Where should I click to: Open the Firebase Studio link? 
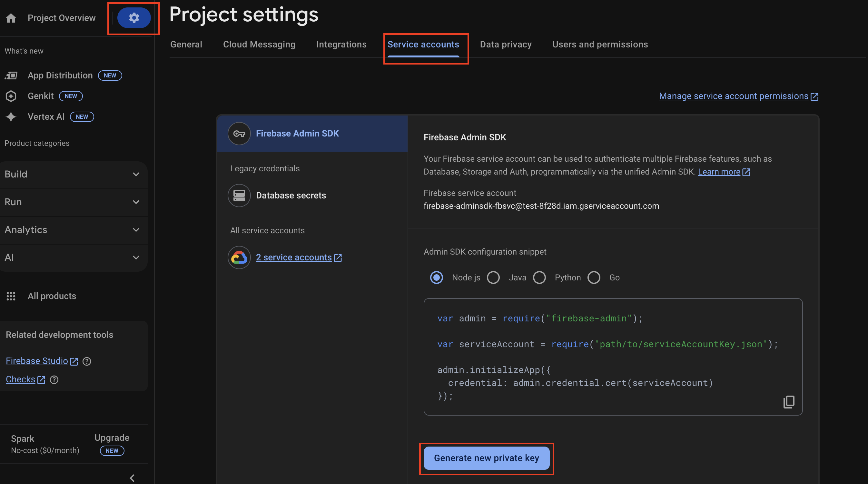[37, 361]
